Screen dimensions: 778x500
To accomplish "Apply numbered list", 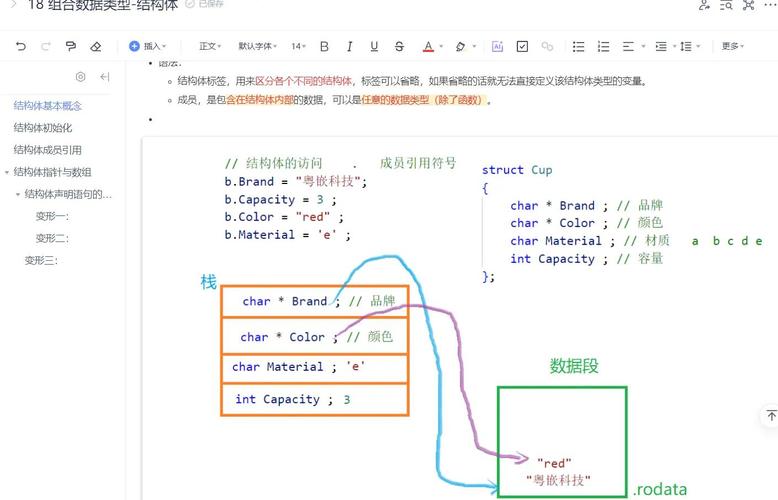I will coord(603,46).
